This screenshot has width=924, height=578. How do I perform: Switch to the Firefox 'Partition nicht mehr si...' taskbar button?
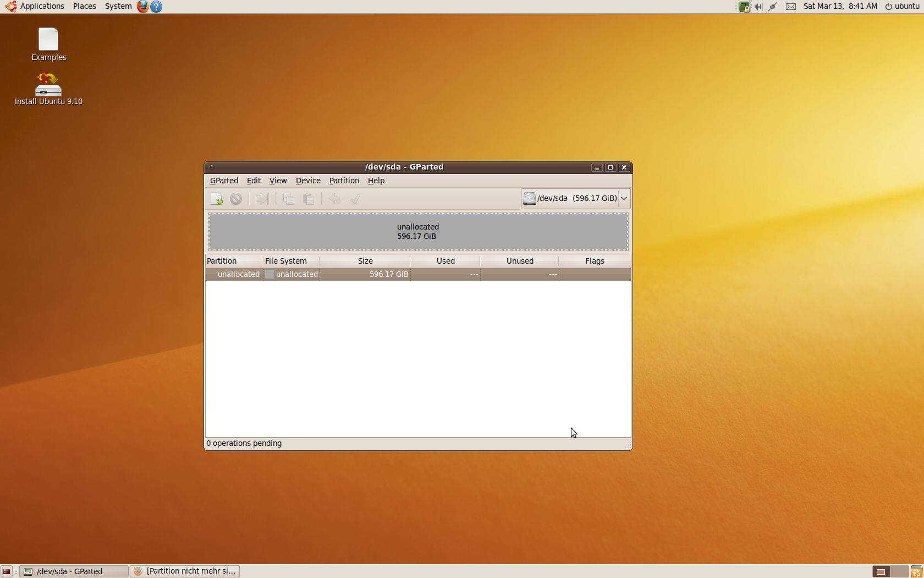(185, 571)
